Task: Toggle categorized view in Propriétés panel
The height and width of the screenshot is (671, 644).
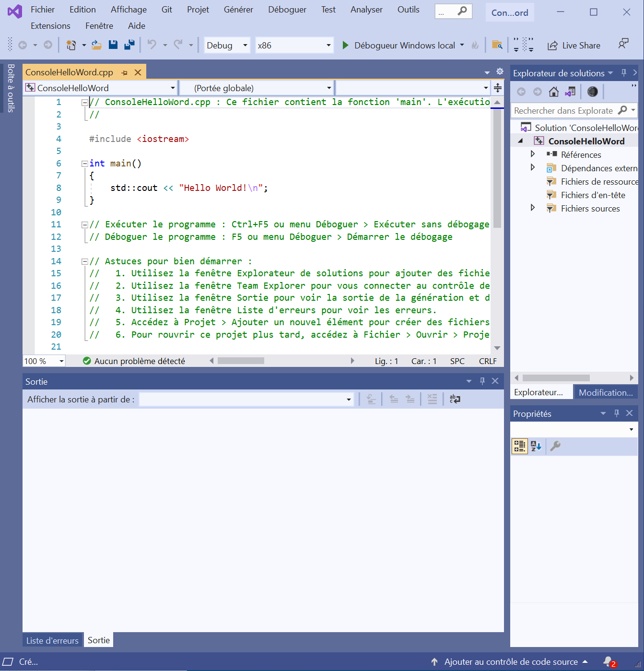Action: [x=520, y=446]
